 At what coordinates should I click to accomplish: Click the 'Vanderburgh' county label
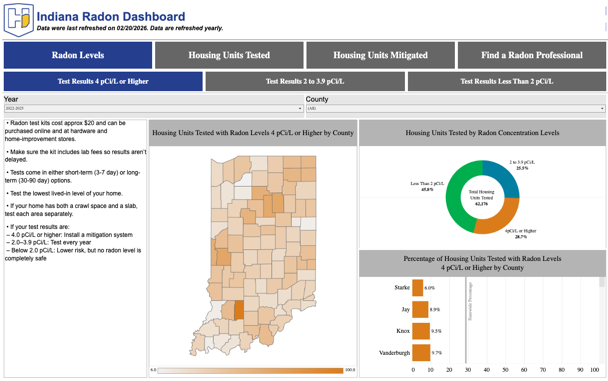pos(394,353)
